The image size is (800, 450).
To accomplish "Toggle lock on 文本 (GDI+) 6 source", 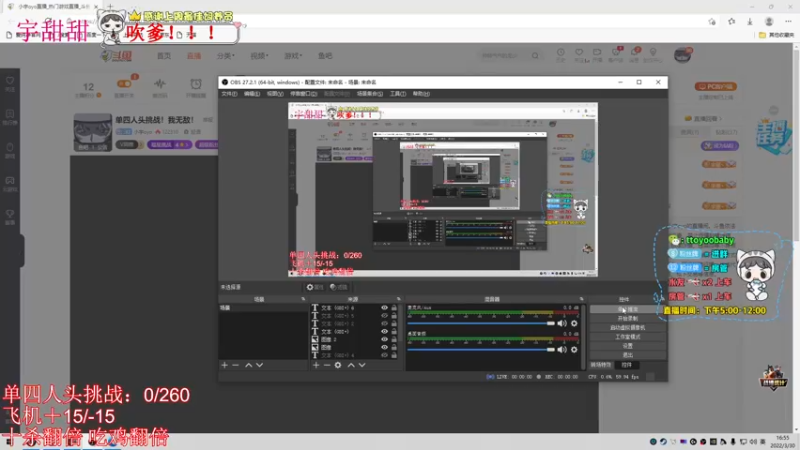I will 394,308.
